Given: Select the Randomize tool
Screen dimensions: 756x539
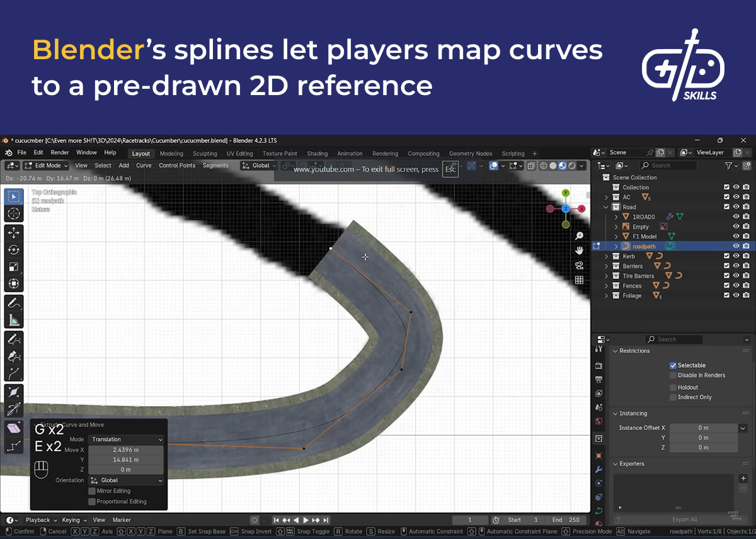Looking at the screenshot, I should [x=14, y=446].
